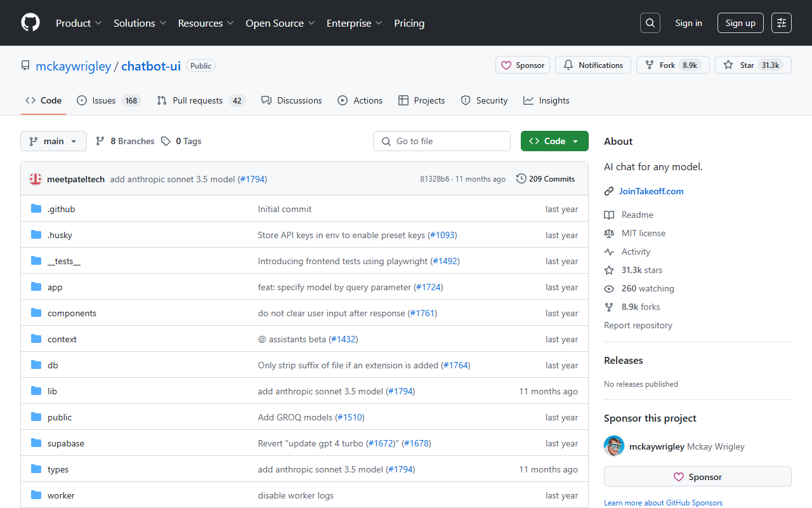The width and height of the screenshot is (812, 508).
Task: Fork the repository with the Fork button
Action: 673,65
